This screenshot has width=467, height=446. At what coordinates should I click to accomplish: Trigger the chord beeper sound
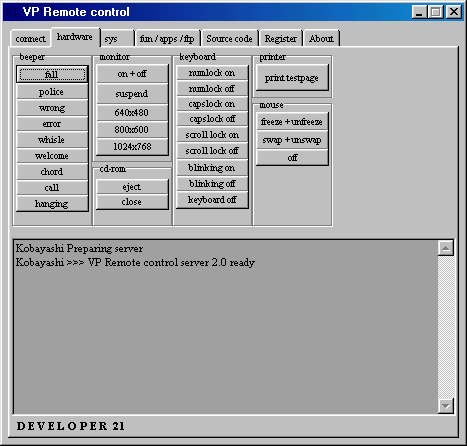tap(52, 172)
